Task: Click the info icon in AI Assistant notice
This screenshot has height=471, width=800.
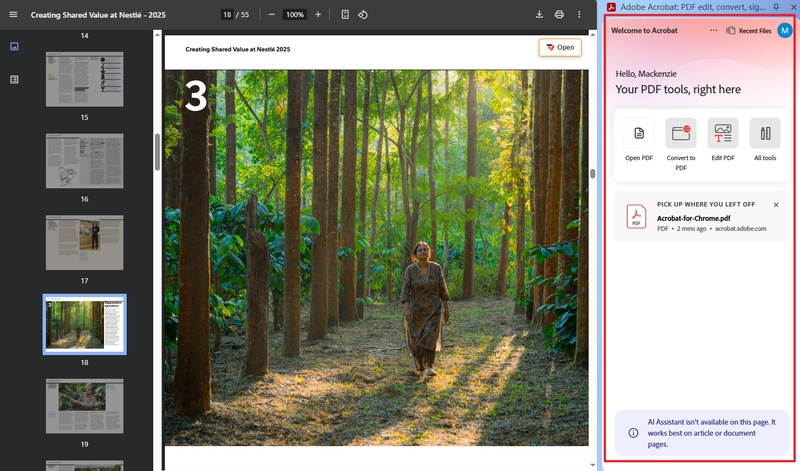Action: click(x=633, y=433)
